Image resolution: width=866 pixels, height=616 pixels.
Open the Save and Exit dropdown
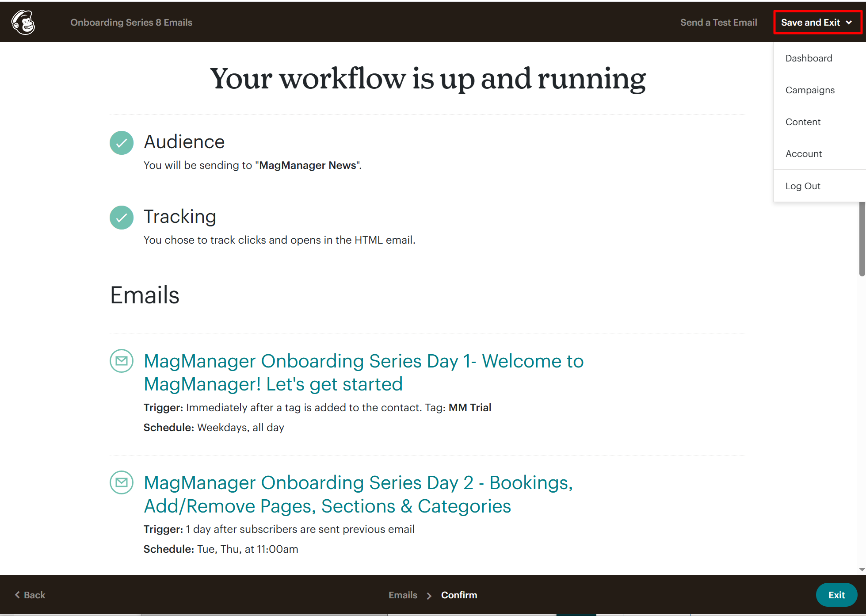(x=817, y=22)
